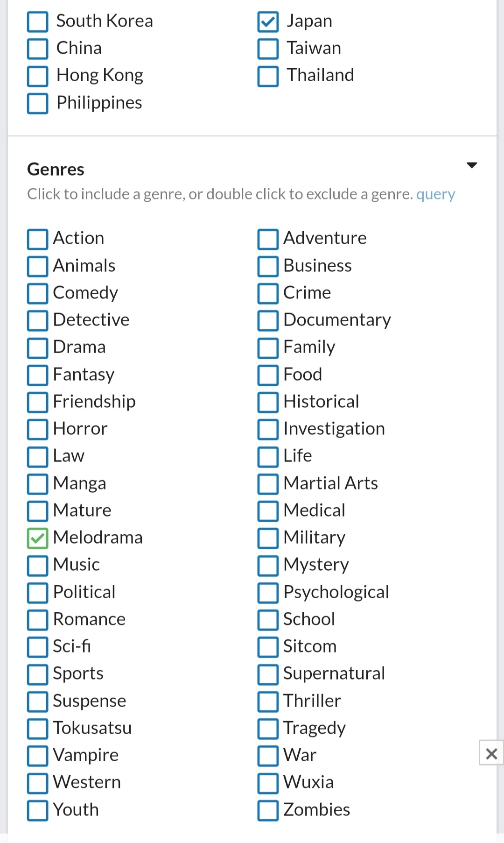Close the overlay with X button
Image resolution: width=504 pixels, height=843 pixels.
click(491, 753)
